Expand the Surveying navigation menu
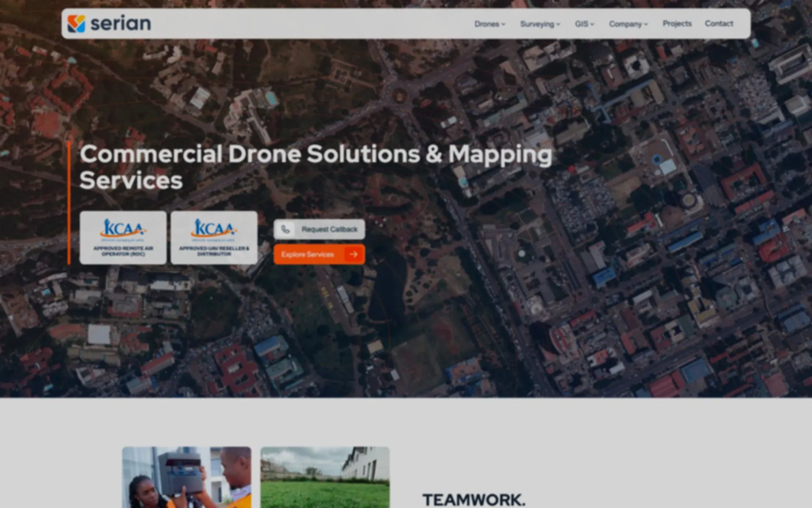The height and width of the screenshot is (508, 812). [540, 24]
